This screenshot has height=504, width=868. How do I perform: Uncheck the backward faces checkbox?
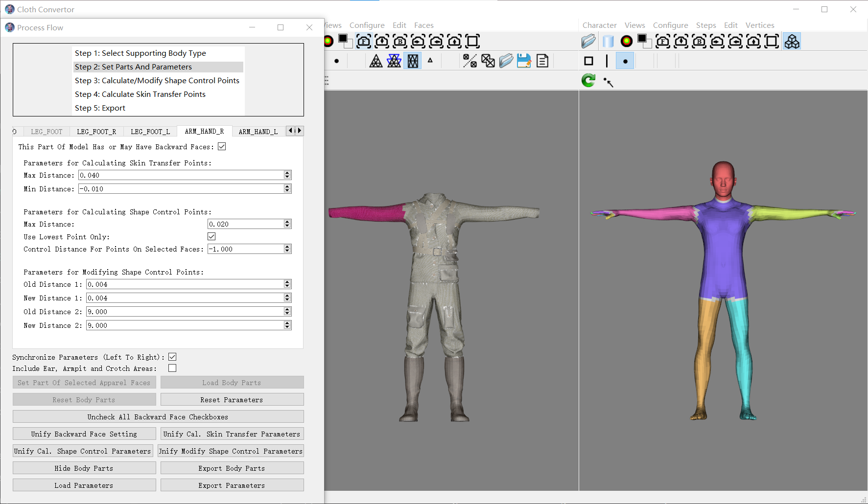222,146
